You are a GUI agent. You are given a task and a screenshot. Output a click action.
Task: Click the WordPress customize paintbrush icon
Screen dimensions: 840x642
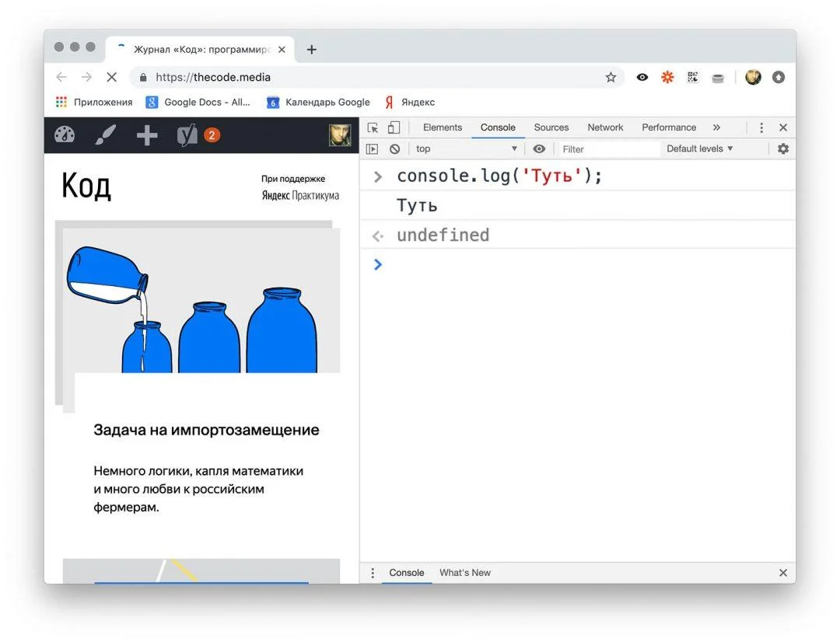point(105,134)
